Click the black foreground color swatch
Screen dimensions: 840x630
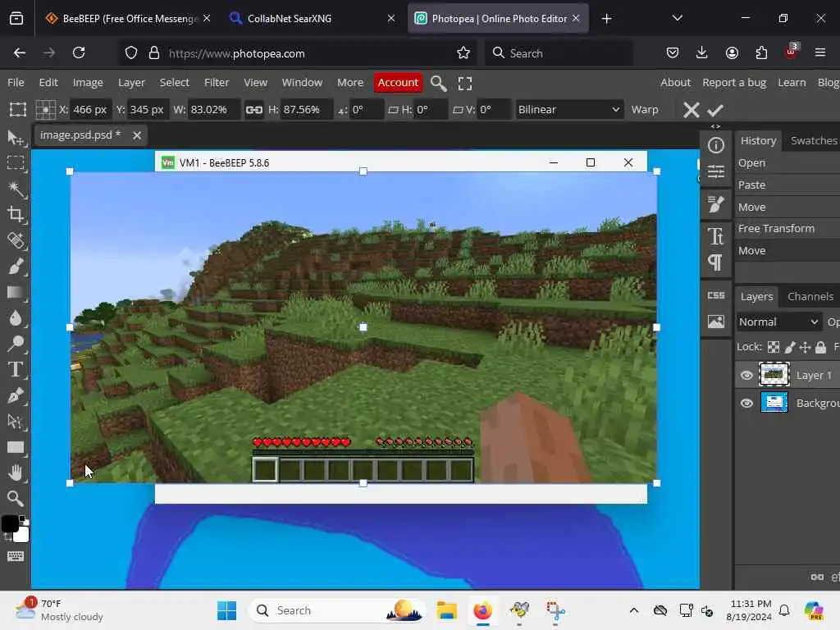(9, 523)
